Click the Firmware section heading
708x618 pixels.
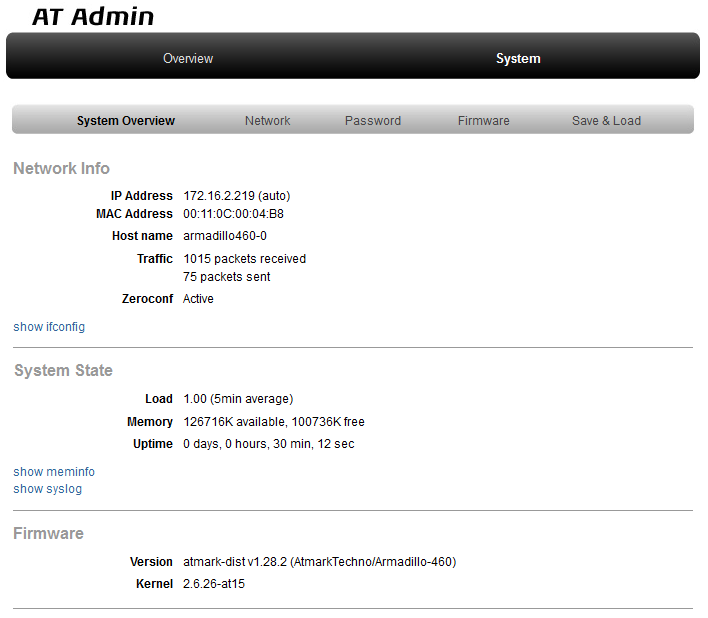point(48,534)
